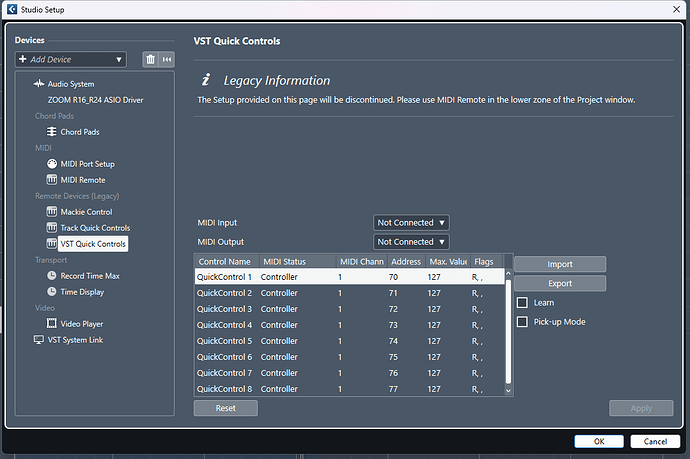Click Controller status in QuickControl 6 row

tap(279, 357)
